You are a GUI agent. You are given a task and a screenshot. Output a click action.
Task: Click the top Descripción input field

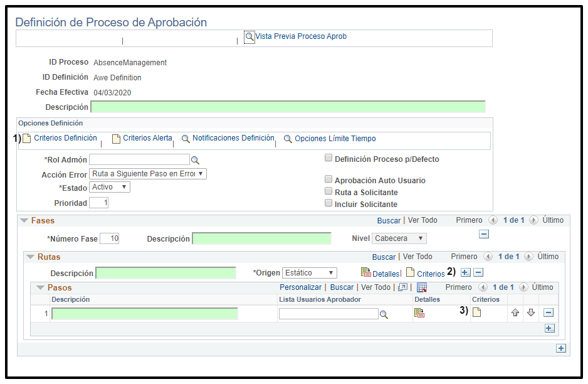tap(288, 107)
